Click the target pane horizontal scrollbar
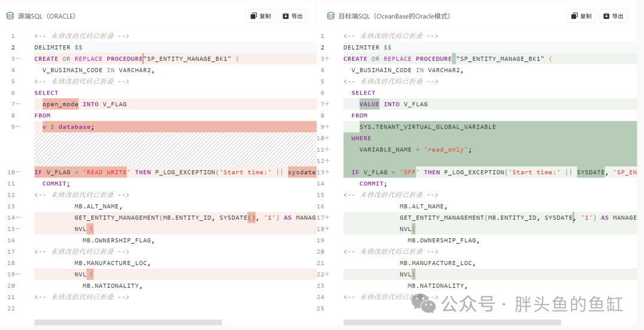Viewport: 644px width, 330px height. point(452,323)
